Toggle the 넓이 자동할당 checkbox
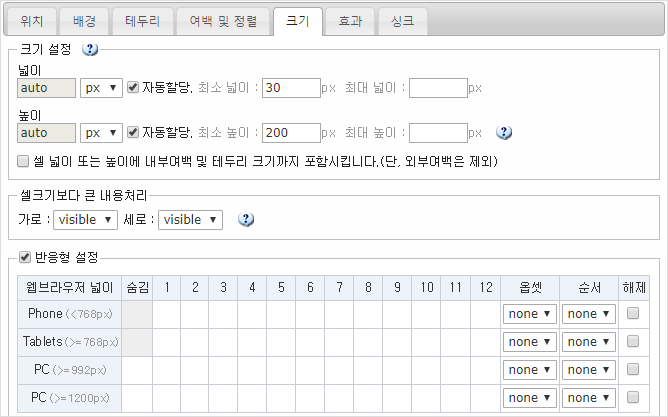Screen dimensions: 668x417 pyautogui.click(x=133, y=88)
